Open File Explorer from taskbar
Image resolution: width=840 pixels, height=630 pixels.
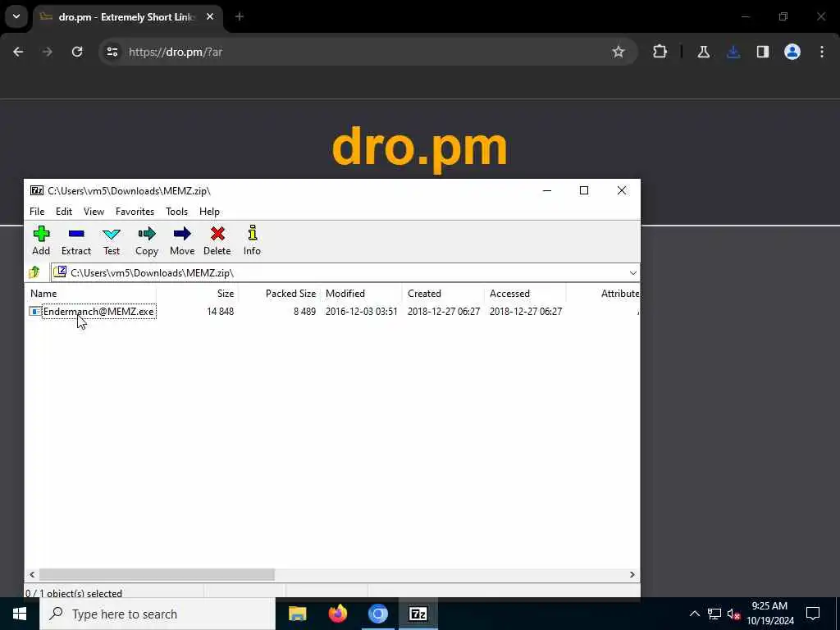[x=297, y=614]
